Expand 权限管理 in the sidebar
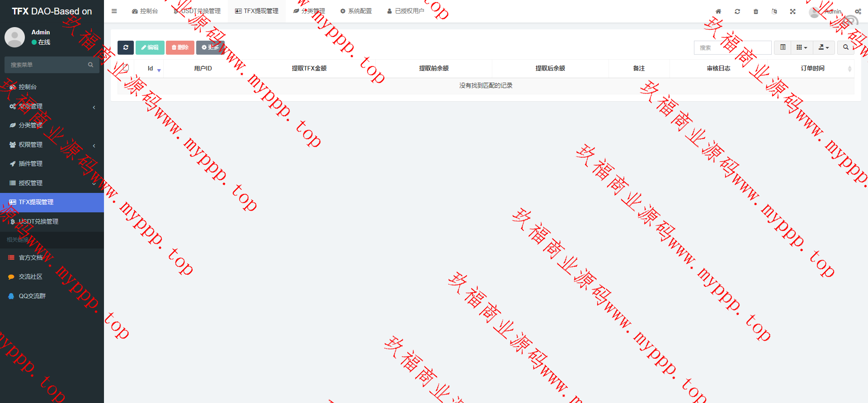868x403 pixels. [31, 145]
